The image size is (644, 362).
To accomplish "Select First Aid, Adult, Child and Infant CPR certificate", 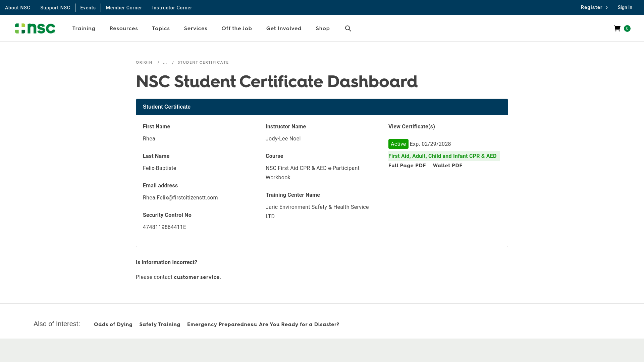I will [x=444, y=156].
